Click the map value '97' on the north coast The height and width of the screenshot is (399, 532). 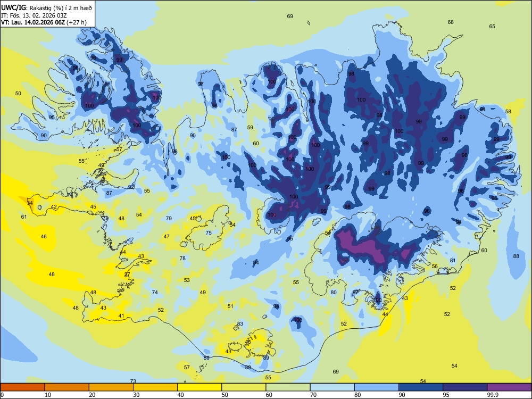coord(201,84)
